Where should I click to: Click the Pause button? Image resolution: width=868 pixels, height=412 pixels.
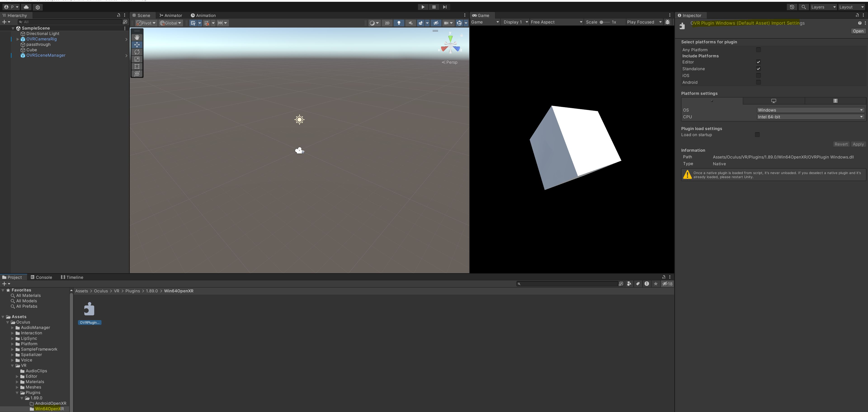(x=434, y=7)
